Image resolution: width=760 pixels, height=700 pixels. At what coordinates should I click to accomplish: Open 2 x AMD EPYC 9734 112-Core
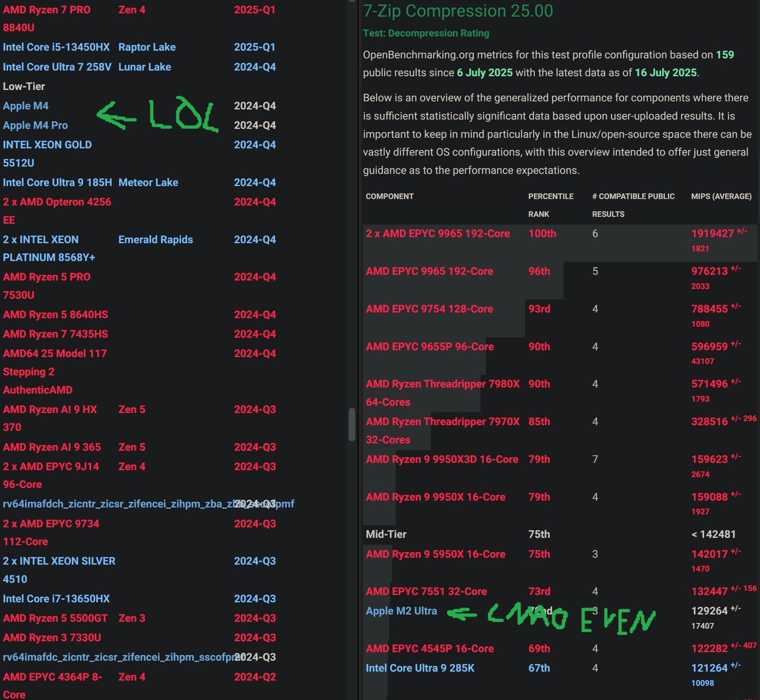(51, 533)
